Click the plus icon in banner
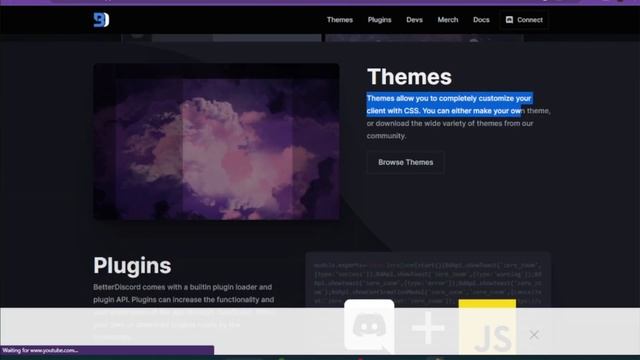 (428, 328)
